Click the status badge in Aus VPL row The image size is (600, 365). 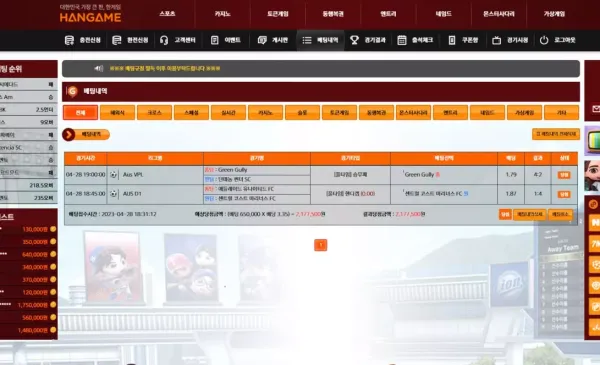[564, 175]
